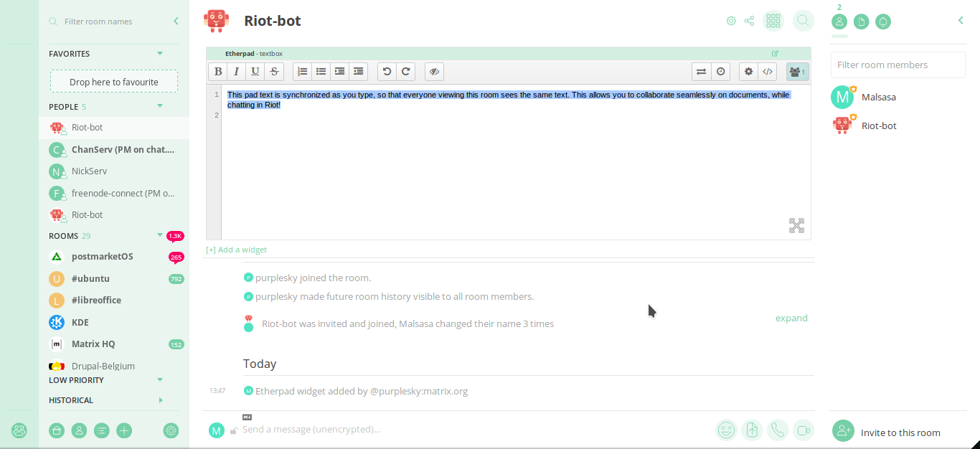
Task: Open the postmarketOS room
Action: point(115,257)
